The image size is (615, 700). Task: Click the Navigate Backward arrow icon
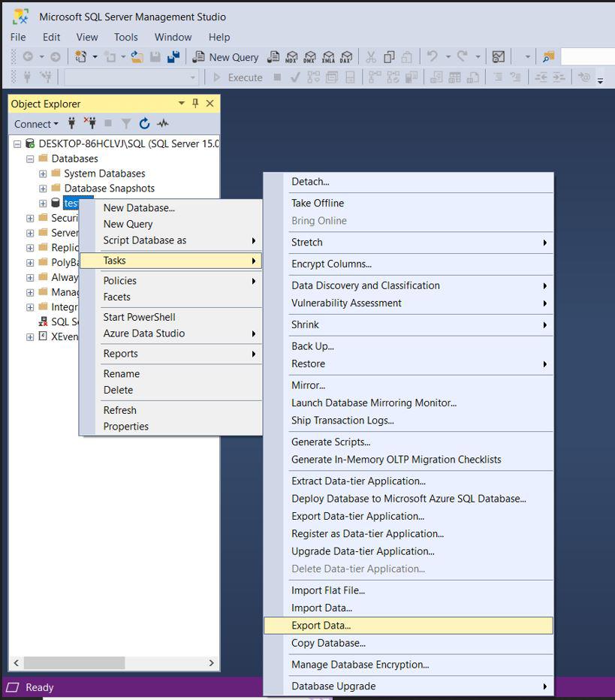pos(28,56)
